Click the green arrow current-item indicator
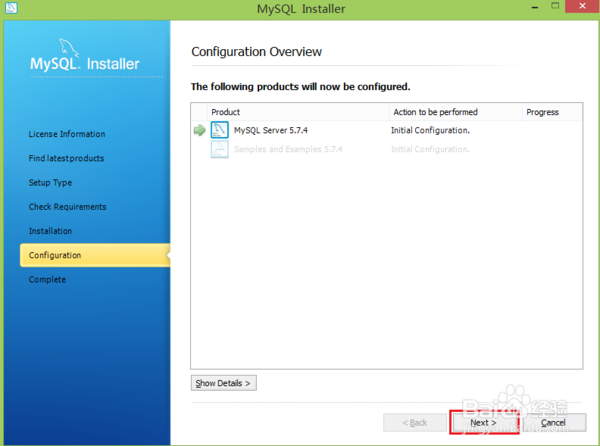600x446 pixels. [x=199, y=130]
